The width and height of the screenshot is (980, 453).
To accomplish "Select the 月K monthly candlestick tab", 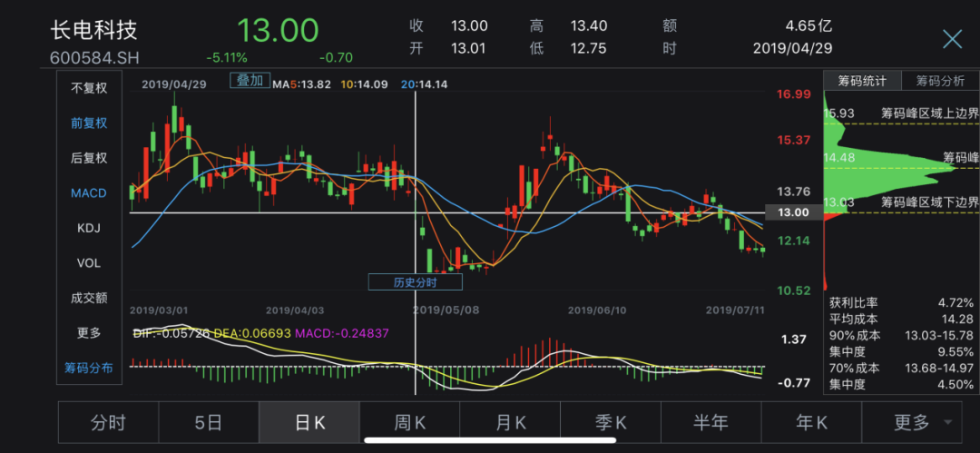I will [510, 422].
